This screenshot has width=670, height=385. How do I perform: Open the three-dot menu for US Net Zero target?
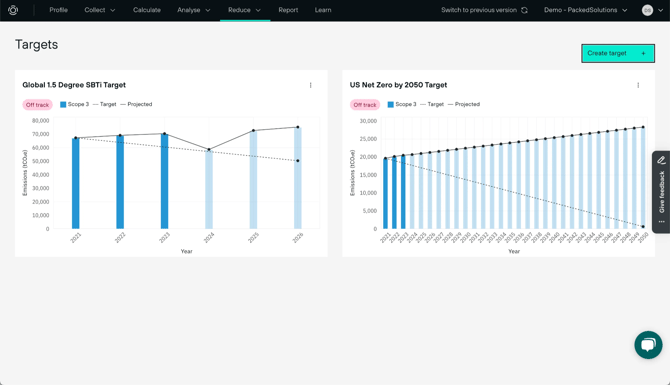click(638, 85)
